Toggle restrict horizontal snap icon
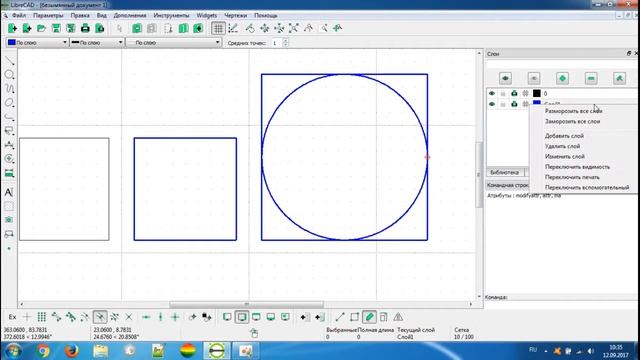The image size is (640, 360). pos(146,317)
